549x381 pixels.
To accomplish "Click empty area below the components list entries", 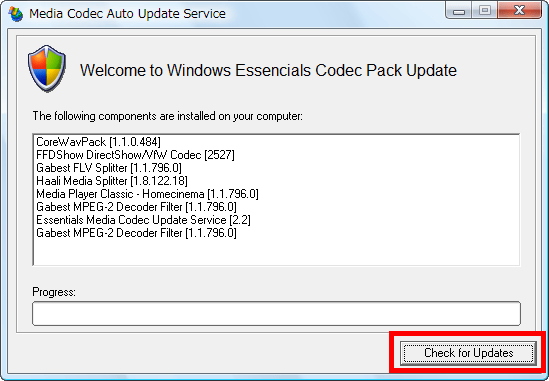I will coord(276,252).
